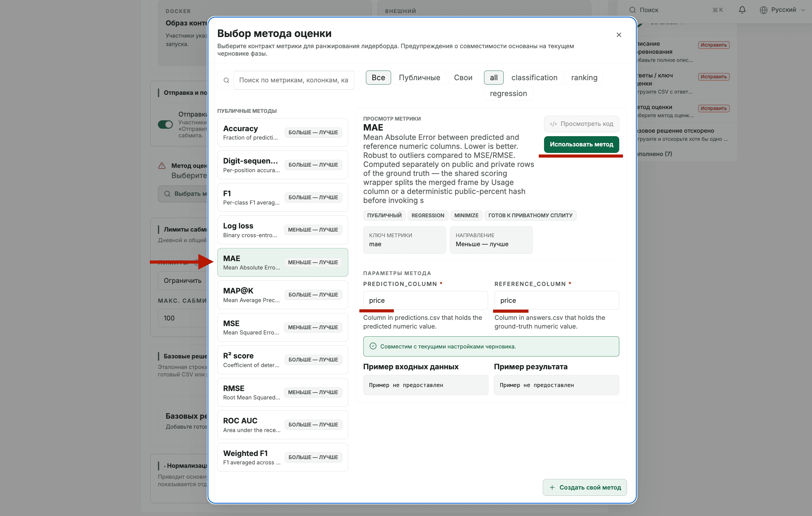Click the max submissions field showing 100
The width and height of the screenshot is (812, 516).
click(x=183, y=318)
